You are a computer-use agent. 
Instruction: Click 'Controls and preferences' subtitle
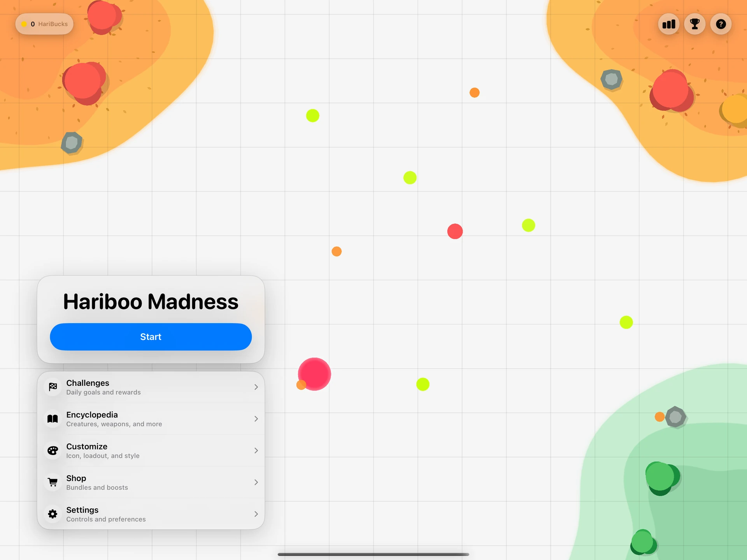(106, 519)
